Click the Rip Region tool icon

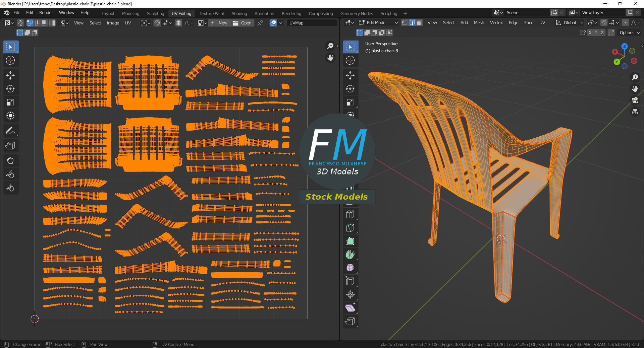coord(350,322)
